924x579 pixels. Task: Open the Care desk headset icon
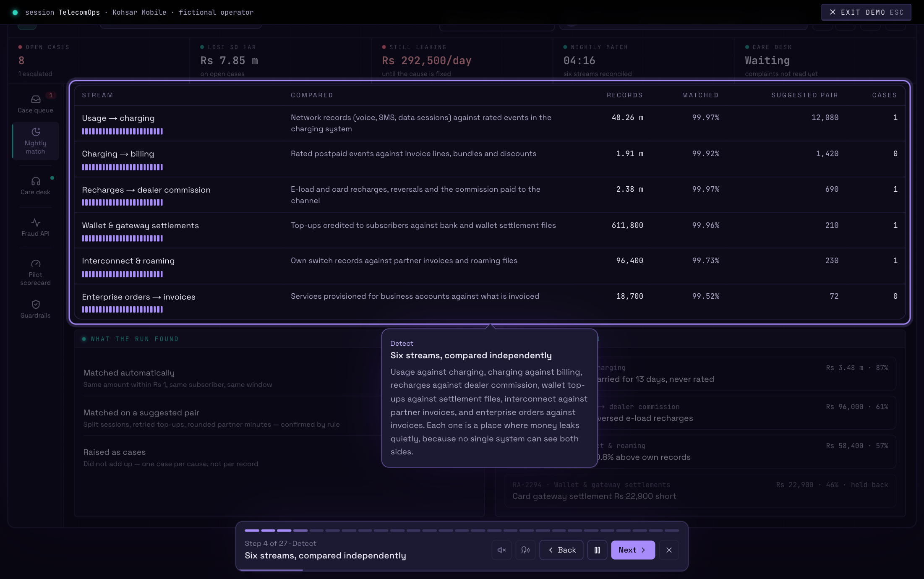(x=36, y=181)
